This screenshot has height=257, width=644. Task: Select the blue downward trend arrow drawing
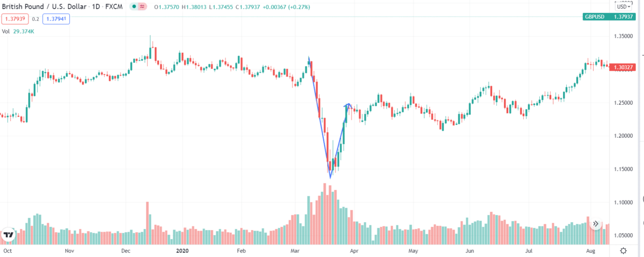pyautogui.click(x=319, y=117)
